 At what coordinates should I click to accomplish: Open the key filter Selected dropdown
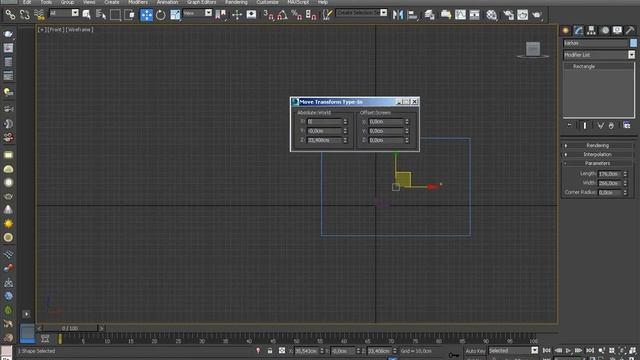click(534, 351)
